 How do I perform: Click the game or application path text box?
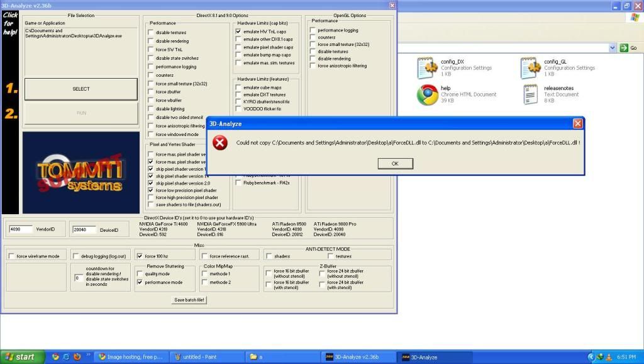81,52
